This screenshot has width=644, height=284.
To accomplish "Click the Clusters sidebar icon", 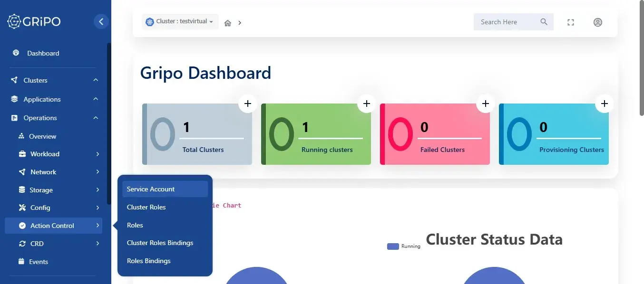I will coord(14,80).
